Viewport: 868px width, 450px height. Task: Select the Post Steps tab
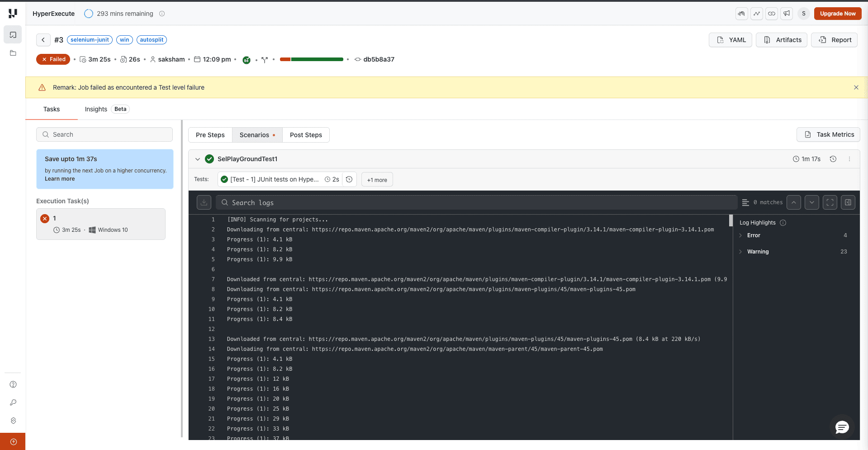click(306, 135)
